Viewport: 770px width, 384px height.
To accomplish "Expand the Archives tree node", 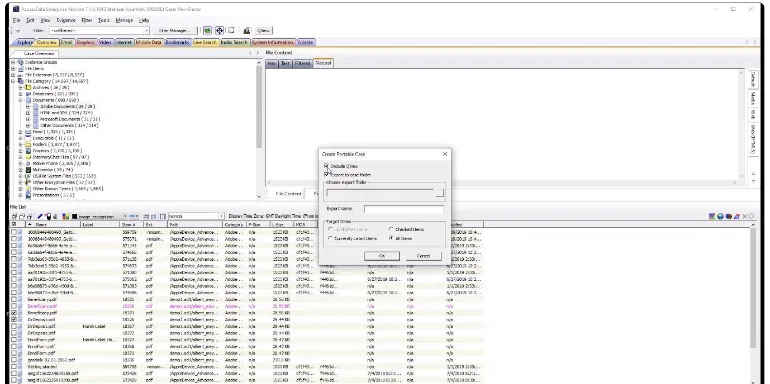I will pyautogui.click(x=21, y=87).
